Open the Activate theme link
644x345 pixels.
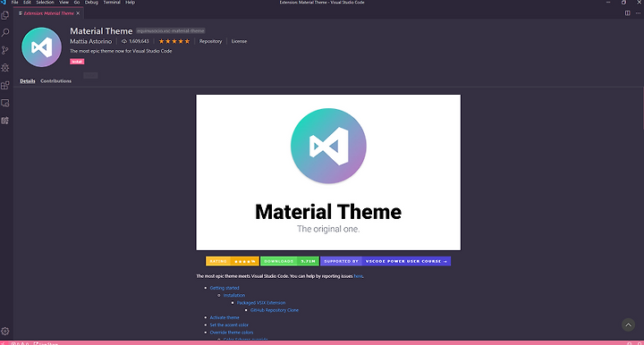tap(225, 317)
